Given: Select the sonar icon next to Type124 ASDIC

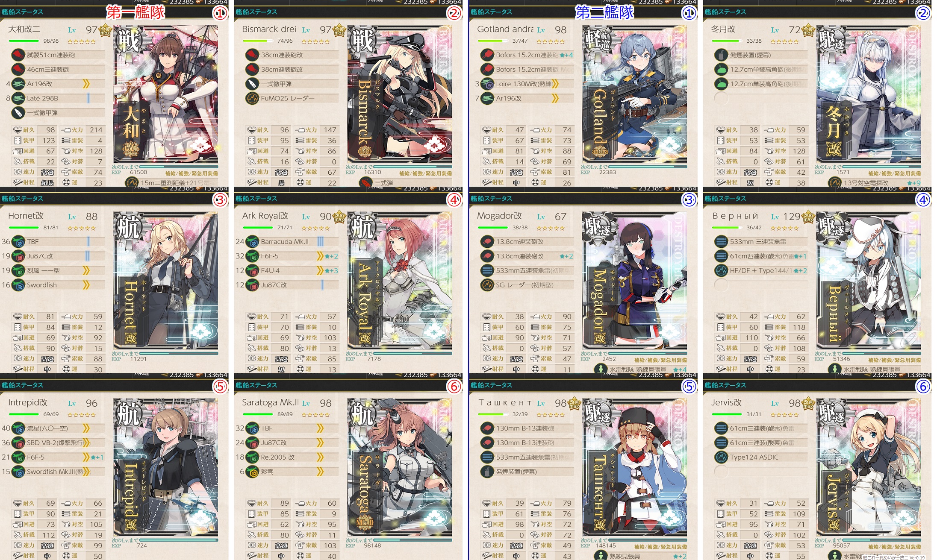Looking at the screenshot, I should (x=721, y=457).
